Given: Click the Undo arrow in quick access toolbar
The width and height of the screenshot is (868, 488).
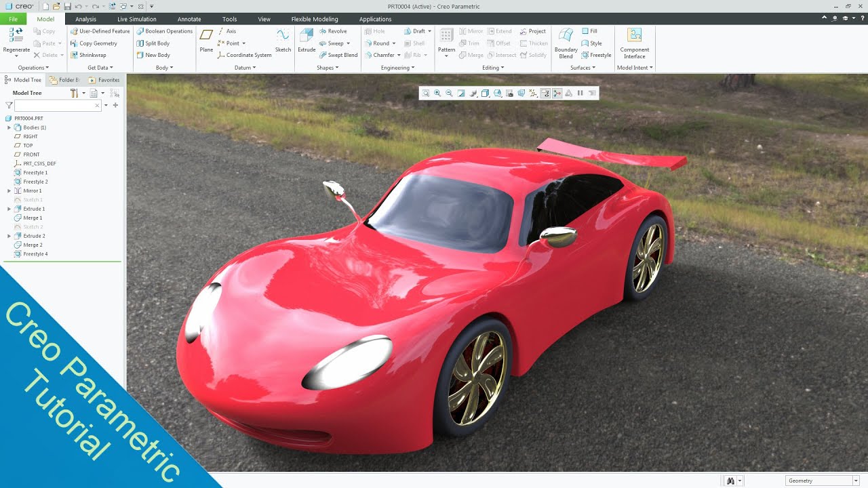Looking at the screenshot, I should pyautogui.click(x=78, y=7).
